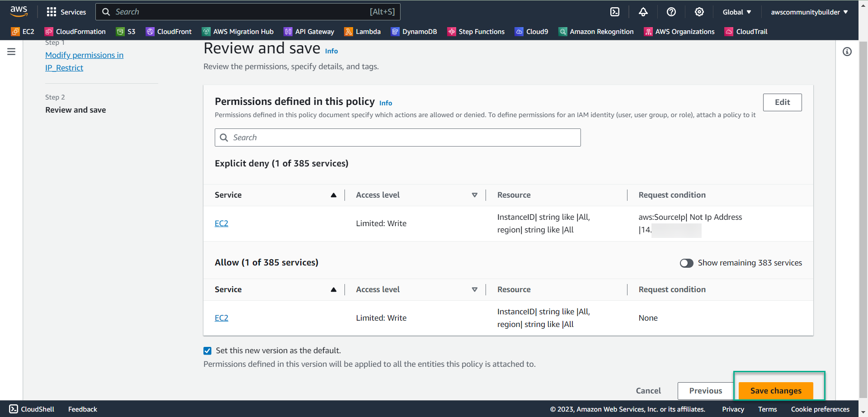The width and height of the screenshot is (868, 417).
Task: Click Resource column header in Explicit deny
Action: [514, 195]
